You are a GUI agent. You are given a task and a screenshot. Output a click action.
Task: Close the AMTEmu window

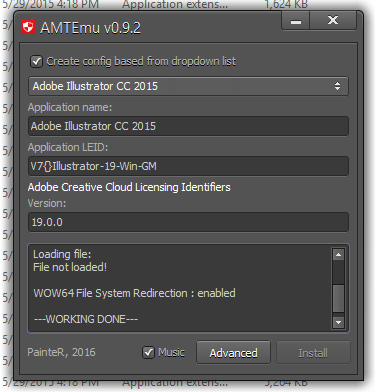333,21
